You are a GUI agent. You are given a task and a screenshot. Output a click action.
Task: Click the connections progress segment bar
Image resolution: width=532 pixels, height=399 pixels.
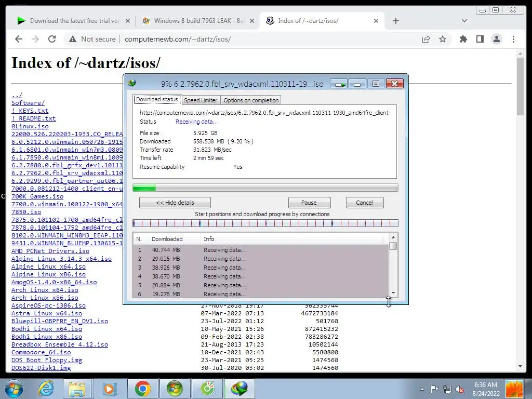point(265,223)
